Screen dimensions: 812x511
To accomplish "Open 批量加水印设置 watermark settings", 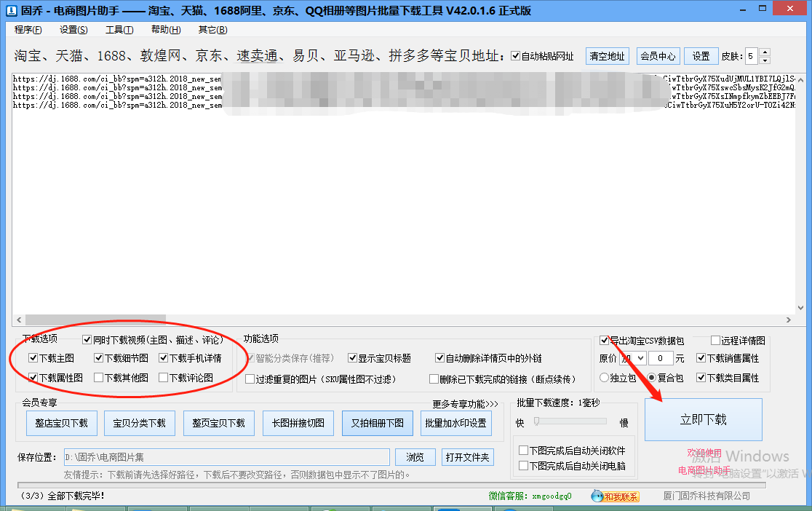I will [457, 423].
